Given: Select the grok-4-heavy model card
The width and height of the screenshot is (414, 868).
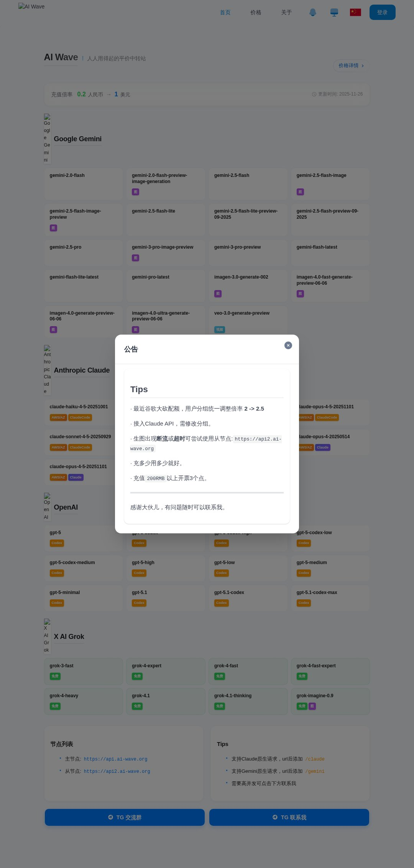Looking at the screenshot, I should coord(84,701).
